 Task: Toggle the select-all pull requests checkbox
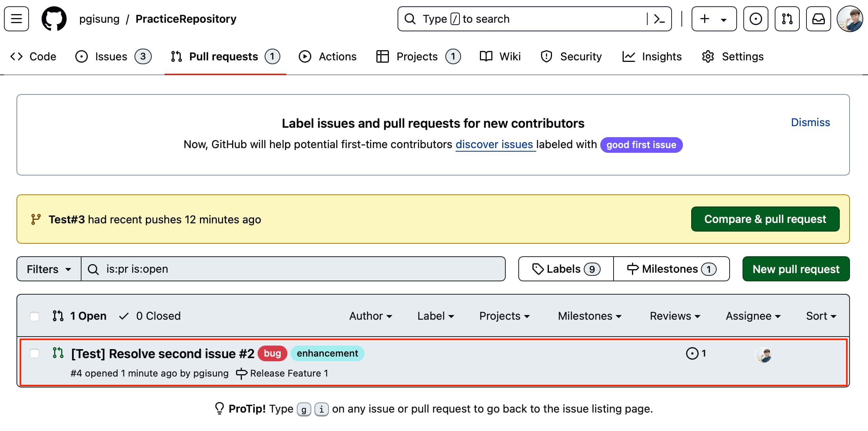(x=35, y=316)
